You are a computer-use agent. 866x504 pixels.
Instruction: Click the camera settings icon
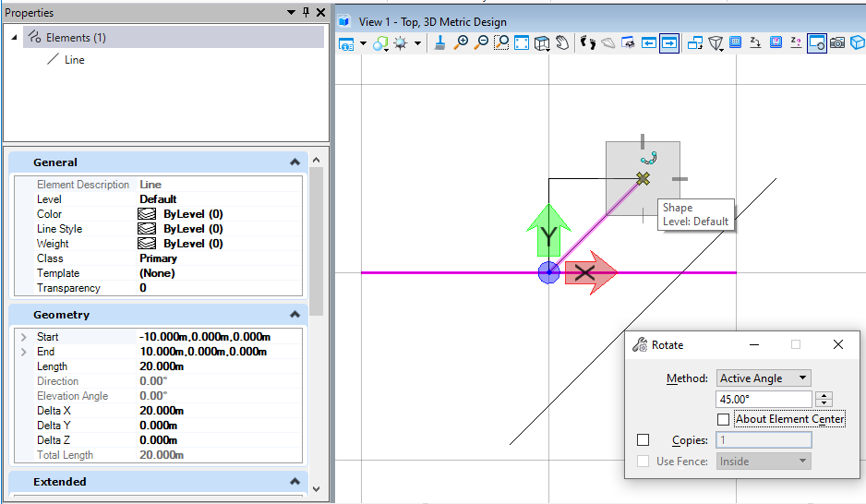click(837, 43)
